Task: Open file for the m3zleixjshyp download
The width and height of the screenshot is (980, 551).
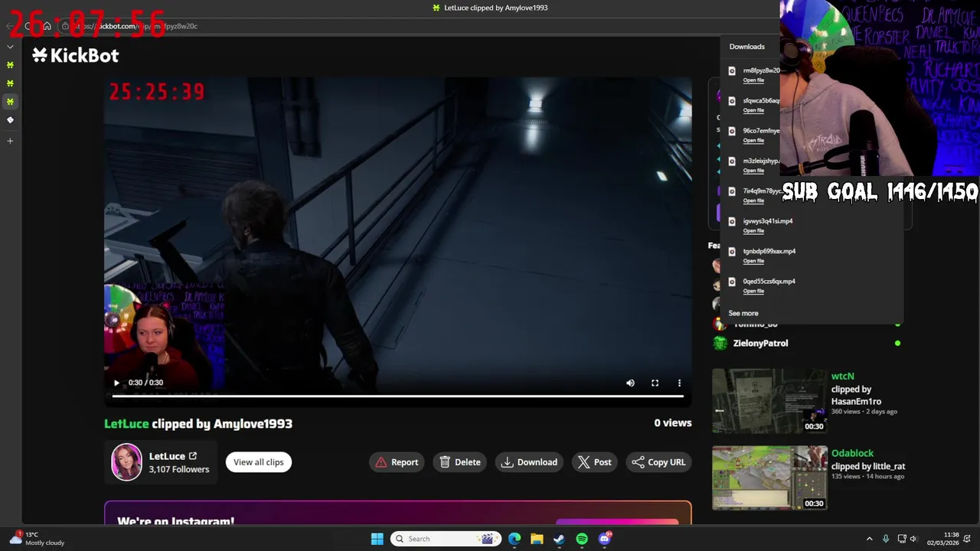Action: (x=753, y=171)
